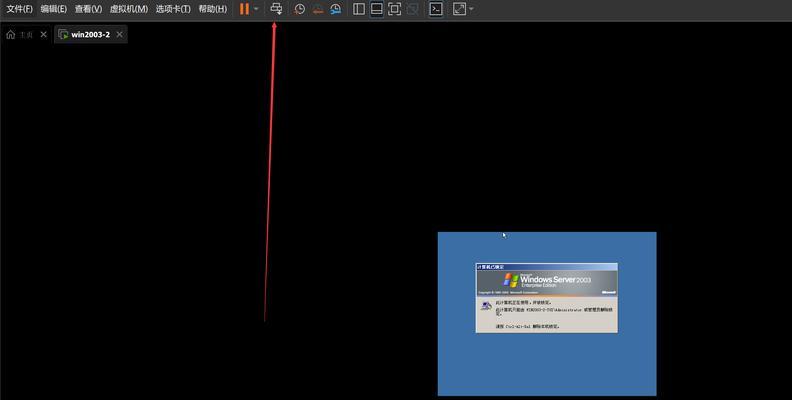Switch to the home tab
This screenshot has height=400, width=792.
(x=20, y=34)
